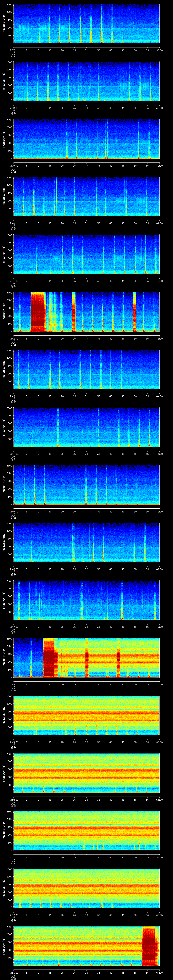This screenshot has height=980, width=173.
Task: Click the 54:00 end time label
Action: [x=160, y=972]
